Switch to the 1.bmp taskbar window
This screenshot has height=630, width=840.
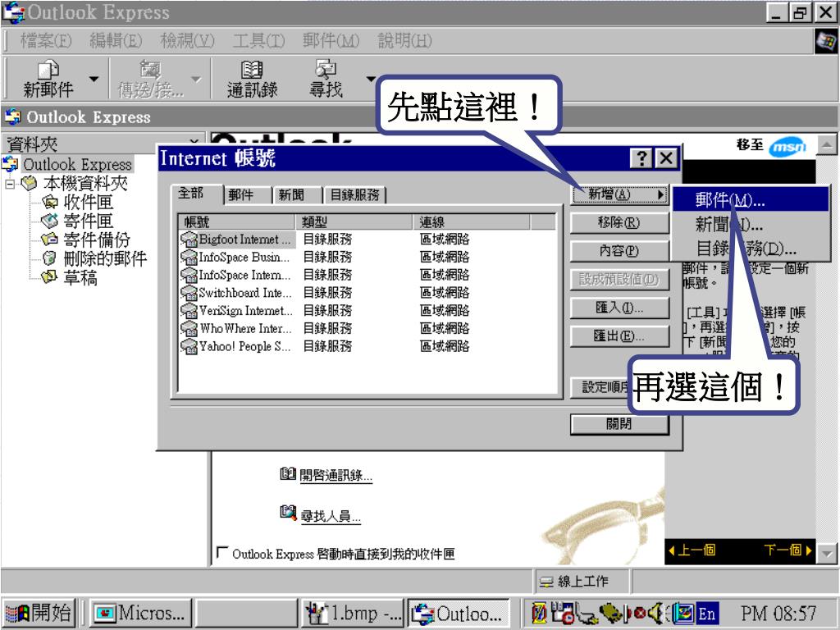point(352,613)
